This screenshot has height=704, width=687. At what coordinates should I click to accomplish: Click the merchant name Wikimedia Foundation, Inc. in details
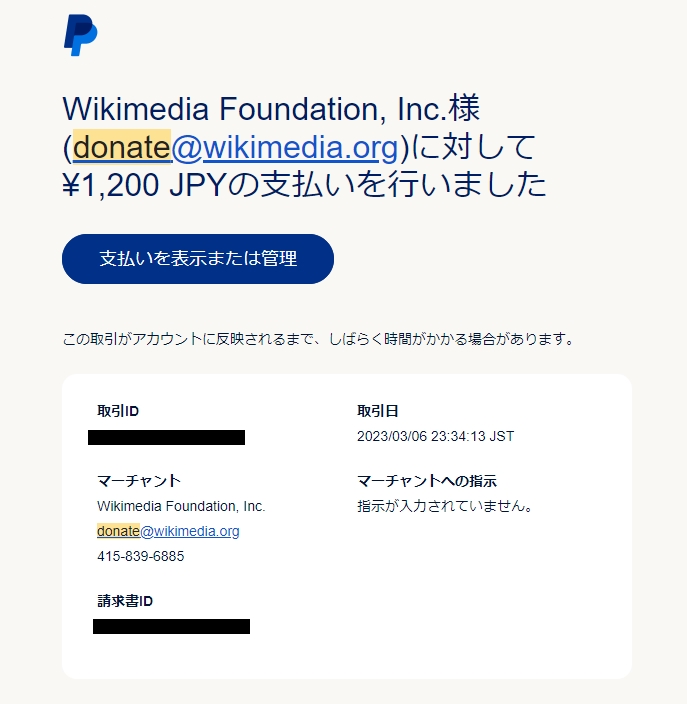pos(181,506)
